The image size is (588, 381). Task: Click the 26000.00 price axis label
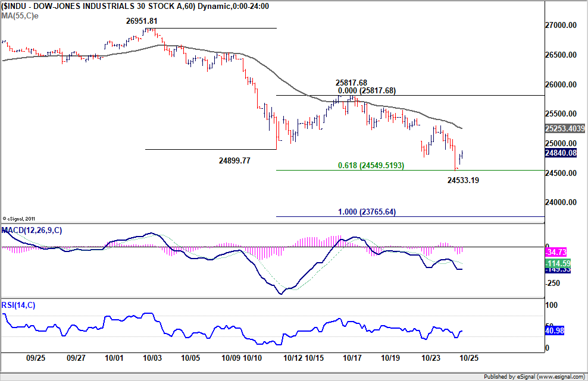click(x=561, y=84)
